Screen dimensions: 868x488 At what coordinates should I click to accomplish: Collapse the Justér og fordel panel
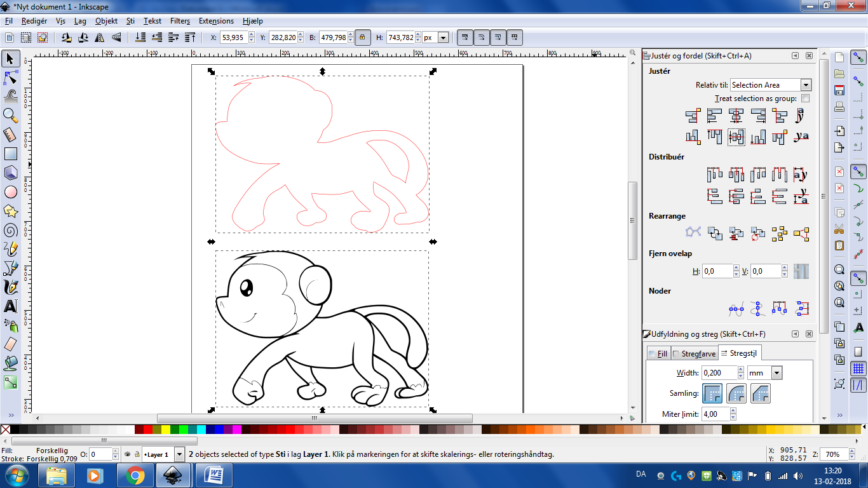(x=795, y=56)
